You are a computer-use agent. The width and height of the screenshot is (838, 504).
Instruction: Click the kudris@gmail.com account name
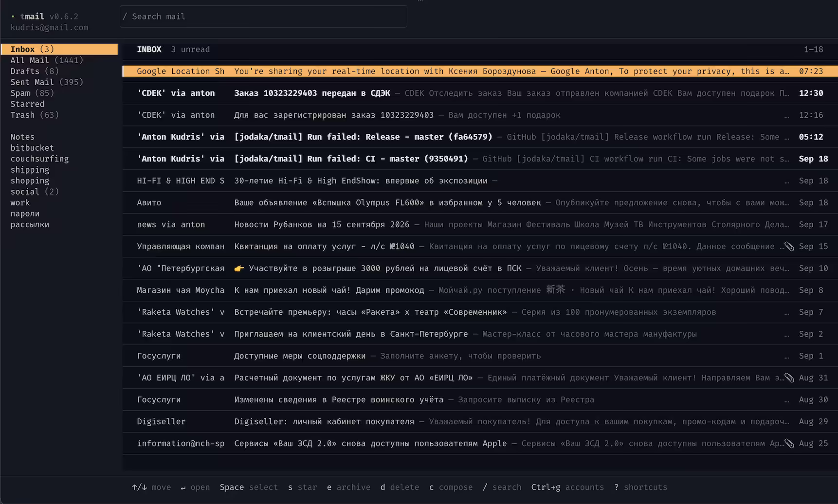[49, 27]
